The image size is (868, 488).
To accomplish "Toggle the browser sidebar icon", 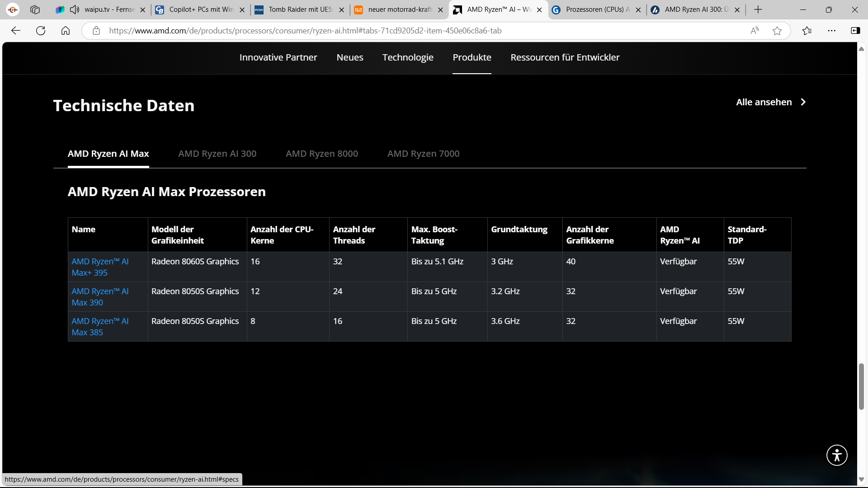I will [855, 31].
